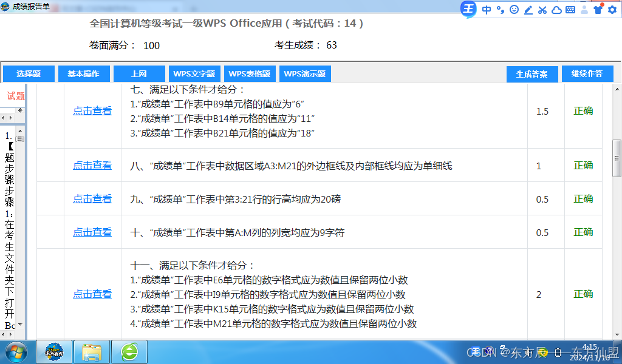
Task: Click left panel bottom scroll-left arrow
Action: click(3, 335)
